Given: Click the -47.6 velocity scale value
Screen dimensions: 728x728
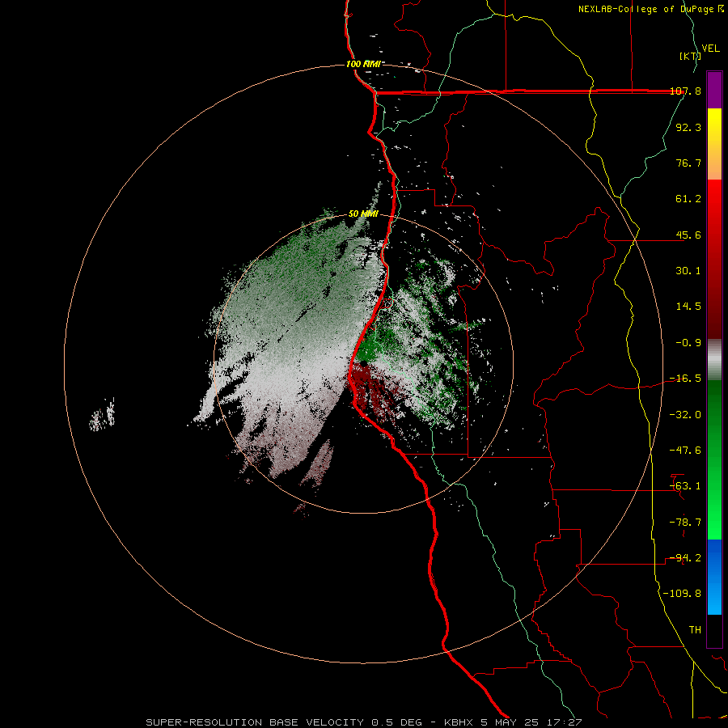Looking at the screenshot, I should coord(686,451).
